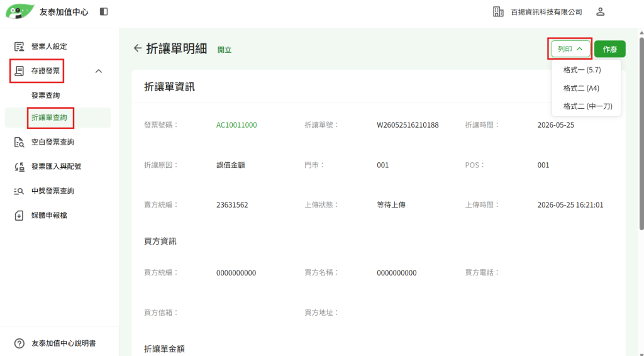
Task: Open 營業人設定 sidebar icon
Action: pos(19,47)
